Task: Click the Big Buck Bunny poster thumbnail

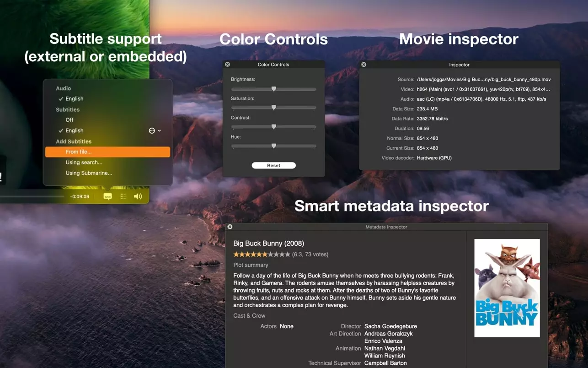Action: click(507, 288)
